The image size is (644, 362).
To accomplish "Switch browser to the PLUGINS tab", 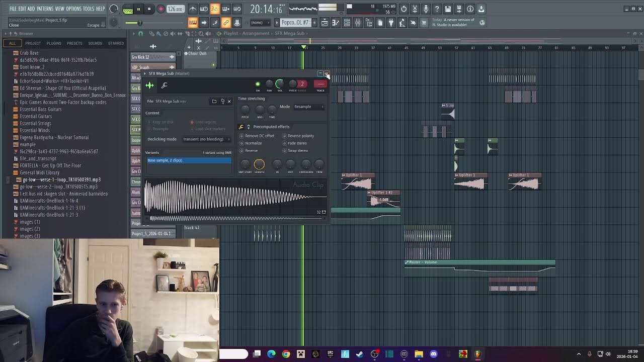I will (54, 43).
